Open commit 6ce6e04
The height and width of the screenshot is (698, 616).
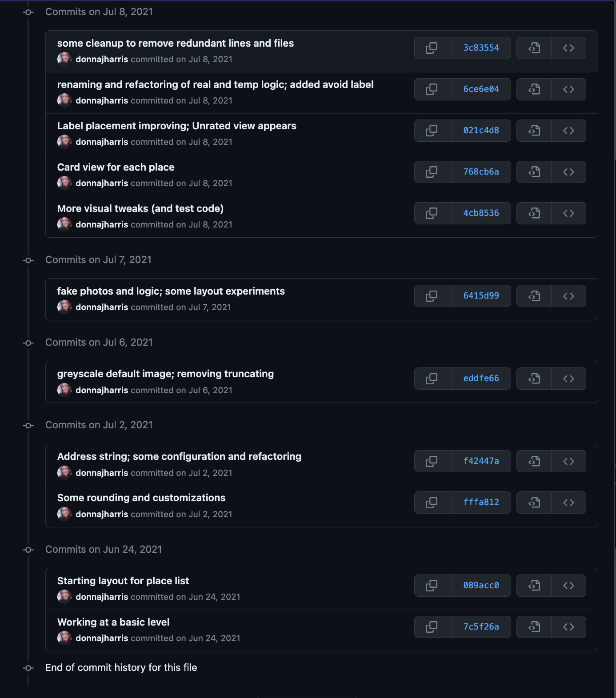481,89
